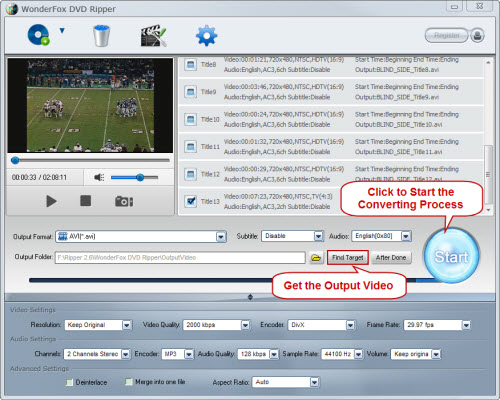Click the Output Folder path field

(180, 258)
